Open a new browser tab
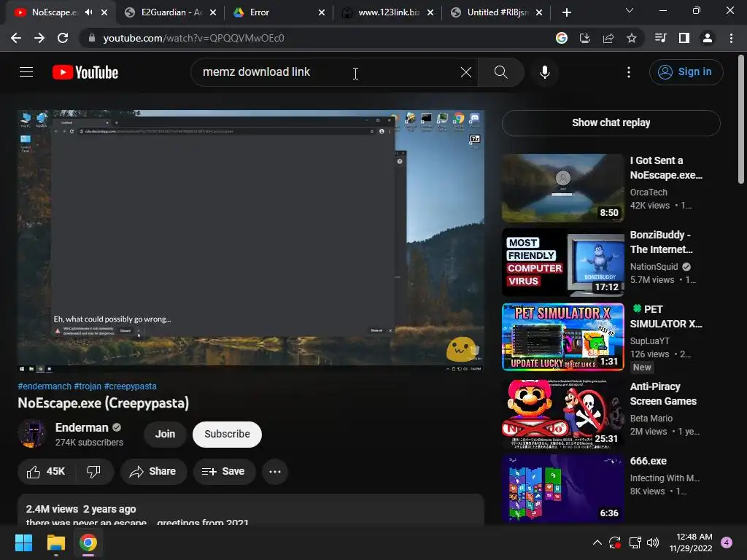This screenshot has width=747, height=560. coord(566,12)
